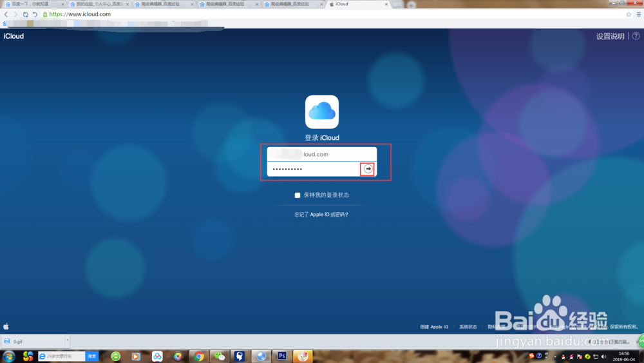Click the browser back arrow
Viewport: 644px width, 363px height.
coord(6,14)
